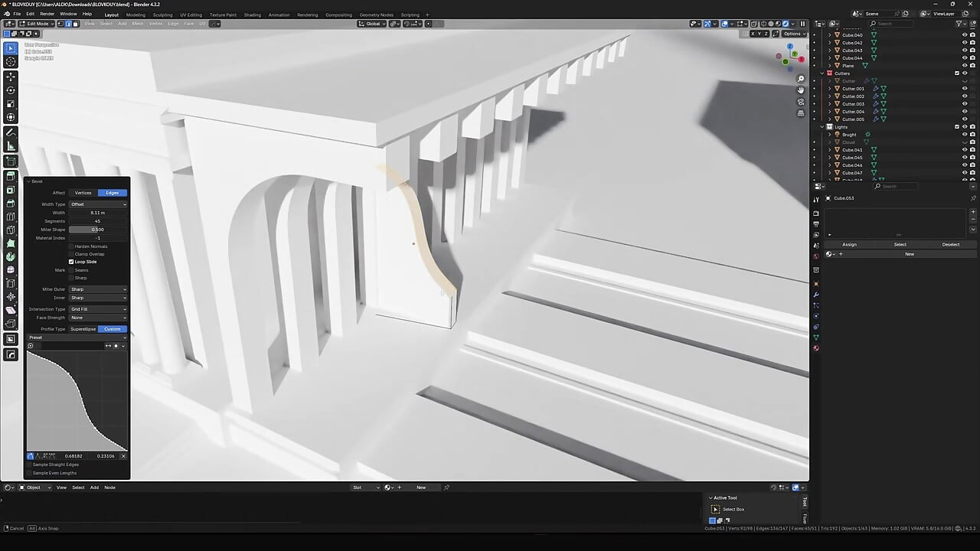
Task: Switch to face select mode in header
Action: pyautogui.click(x=77, y=24)
